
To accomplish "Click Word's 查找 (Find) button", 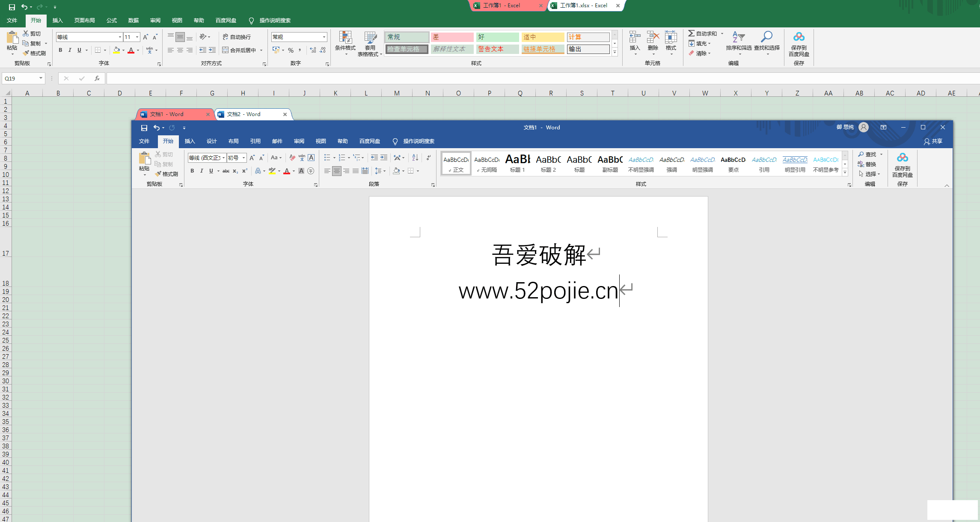I will click(x=867, y=154).
